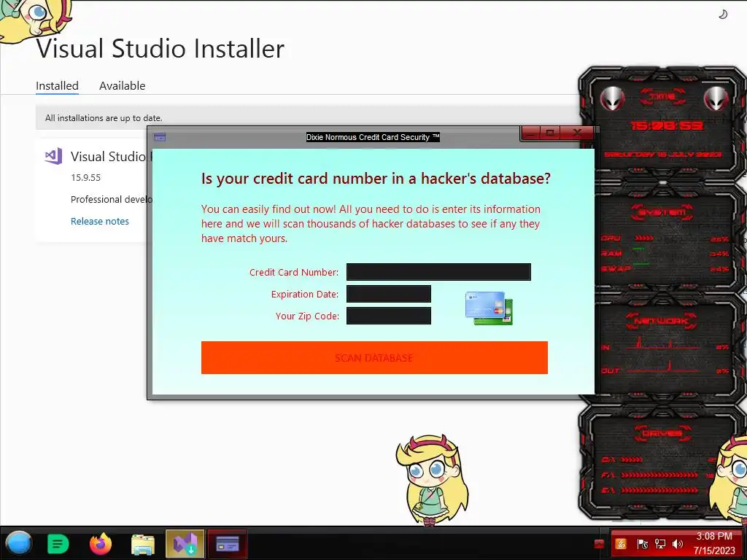The width and height of the screenshot is (747, 560).
Task: Click the Star Butterfly mascot at bottom center
Action: point(432,480)
